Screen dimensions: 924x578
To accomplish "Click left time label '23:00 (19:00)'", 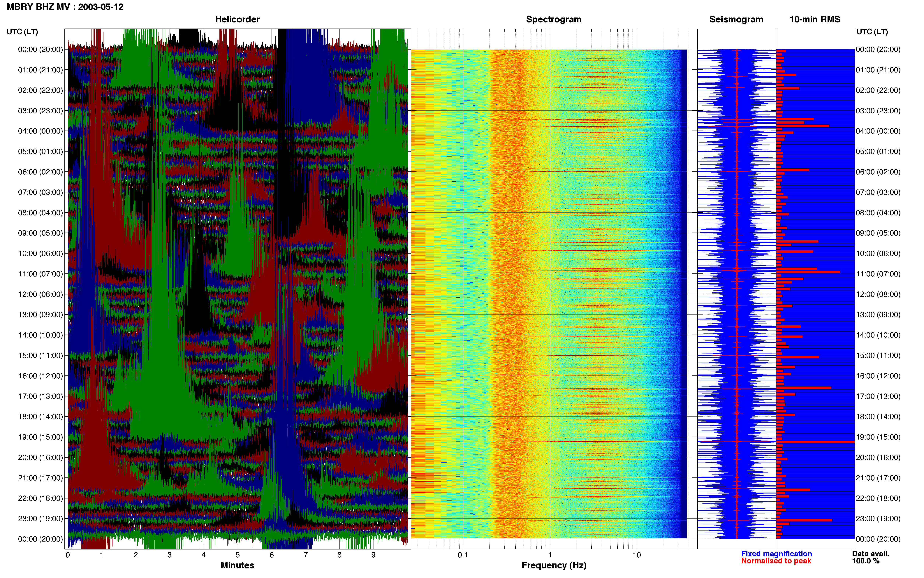I will [41, 519].
